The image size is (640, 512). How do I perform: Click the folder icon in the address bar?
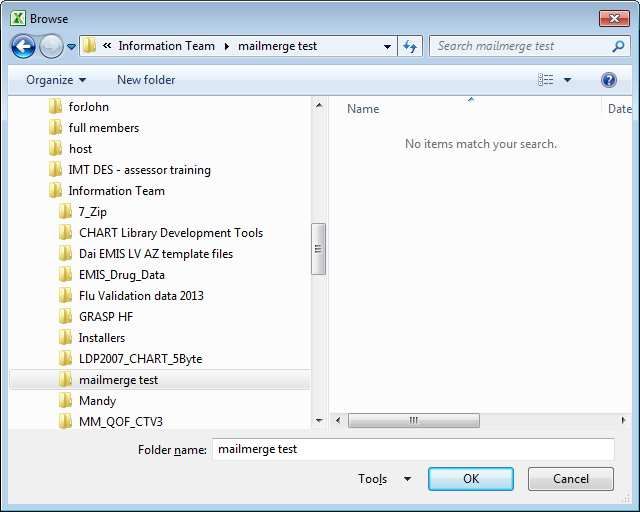tap(89, 46)
